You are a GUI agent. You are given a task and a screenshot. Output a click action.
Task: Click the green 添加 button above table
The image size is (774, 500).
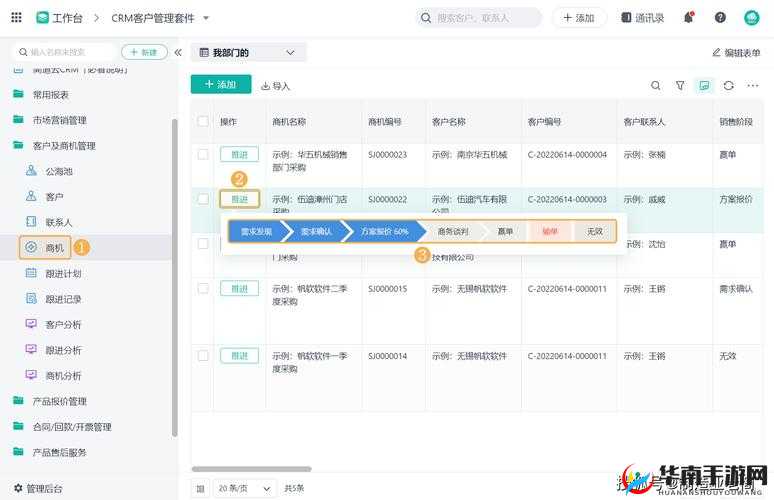coord(221,84)
